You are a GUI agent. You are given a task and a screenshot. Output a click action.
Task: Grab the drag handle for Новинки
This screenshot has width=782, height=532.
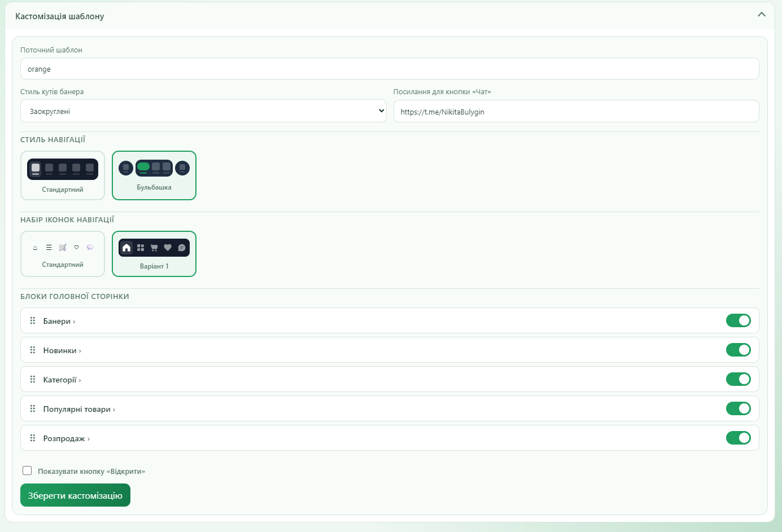(x=33, y=350)
